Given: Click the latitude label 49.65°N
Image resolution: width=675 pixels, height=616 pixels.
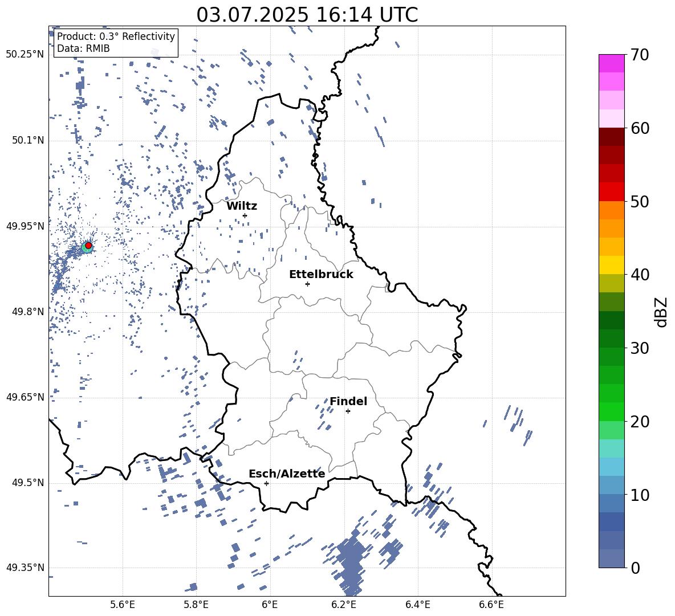Looking at the screenshot, I should 25,397.
